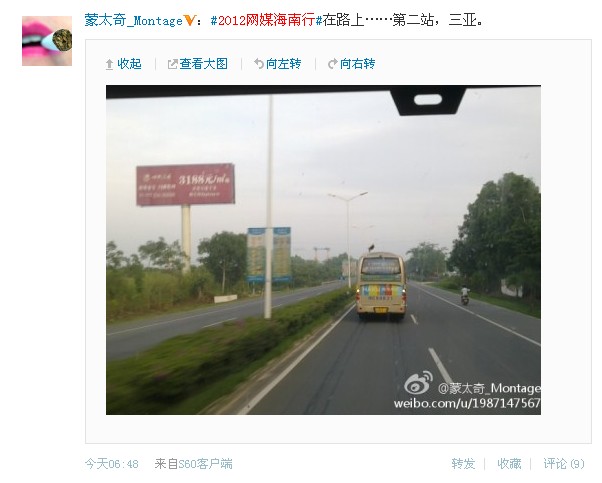Open the #2012网媒海南行# hashtag topic
Viewport: 602px width, 483px height.
point(266,20)
